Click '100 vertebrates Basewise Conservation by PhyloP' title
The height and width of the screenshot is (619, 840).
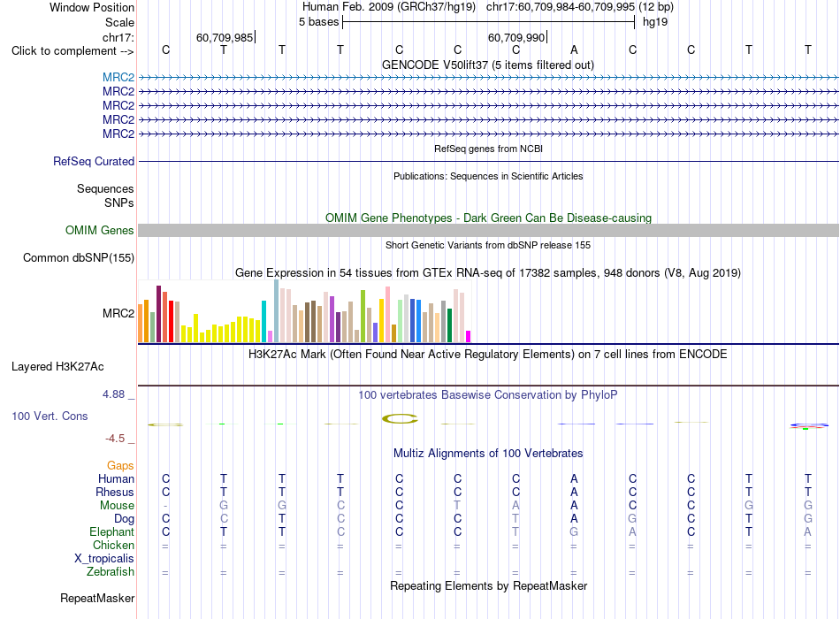(488, 395)
